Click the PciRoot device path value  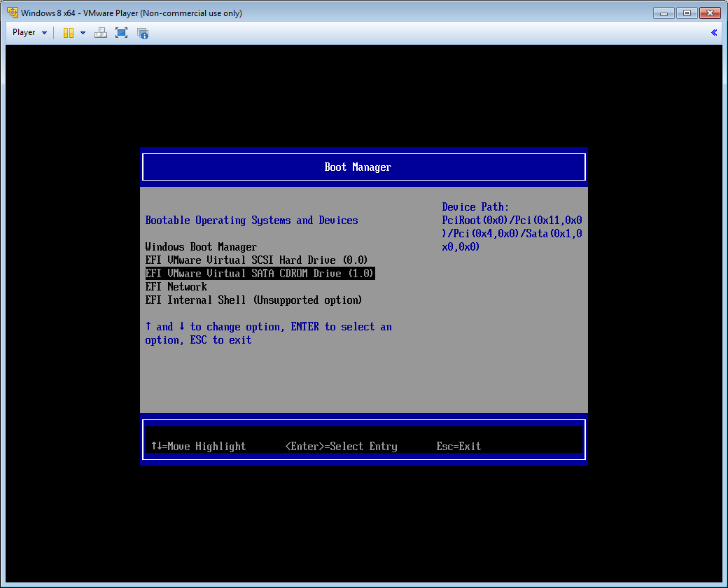pos(512,234)
